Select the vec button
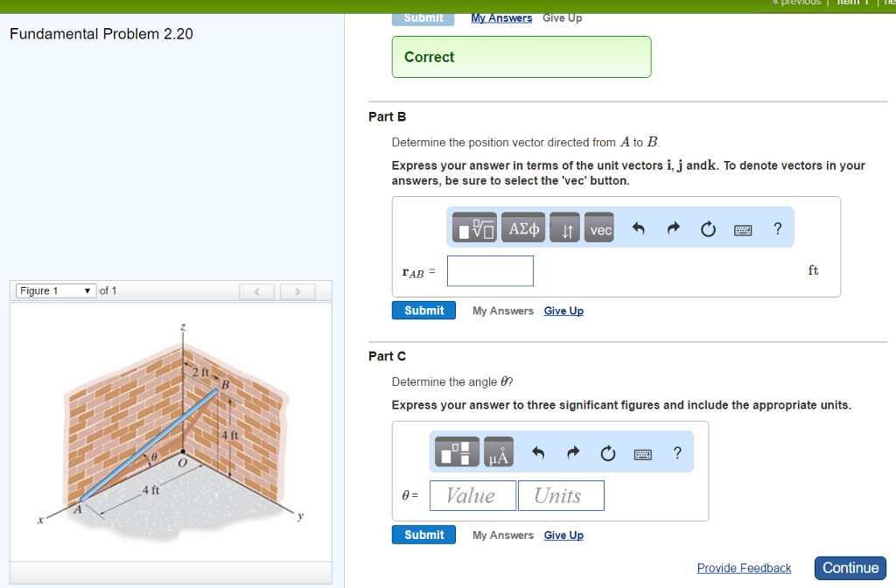 click(x=599, y=227)
